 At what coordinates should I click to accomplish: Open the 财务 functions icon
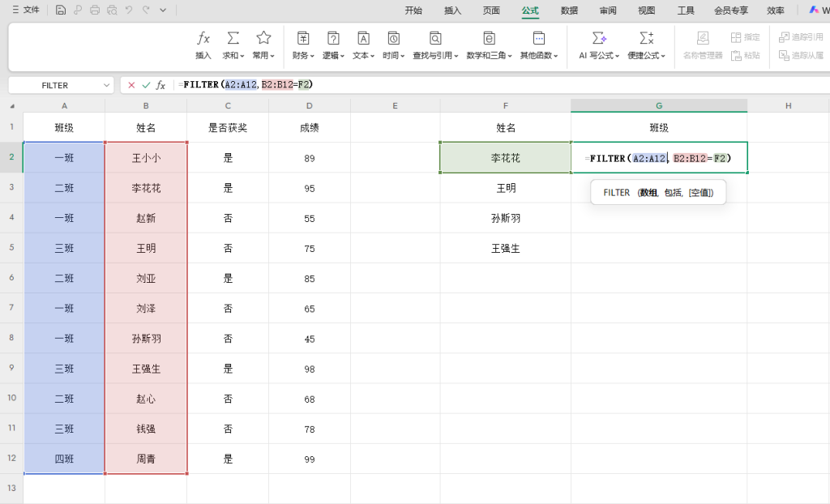tap(303, 38)
